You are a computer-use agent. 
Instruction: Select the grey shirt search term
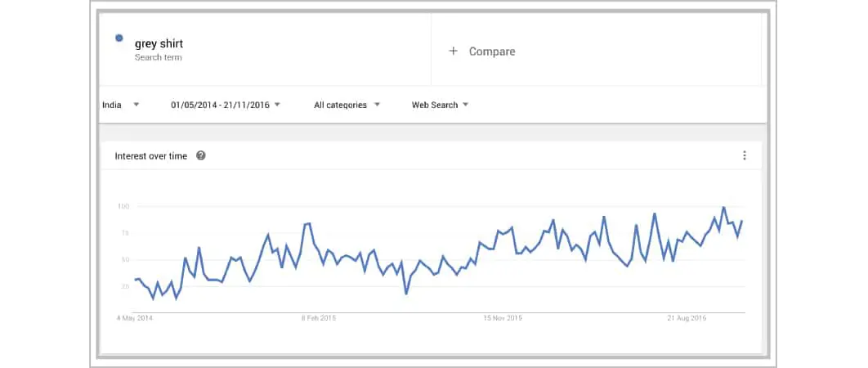pos(159,44)
